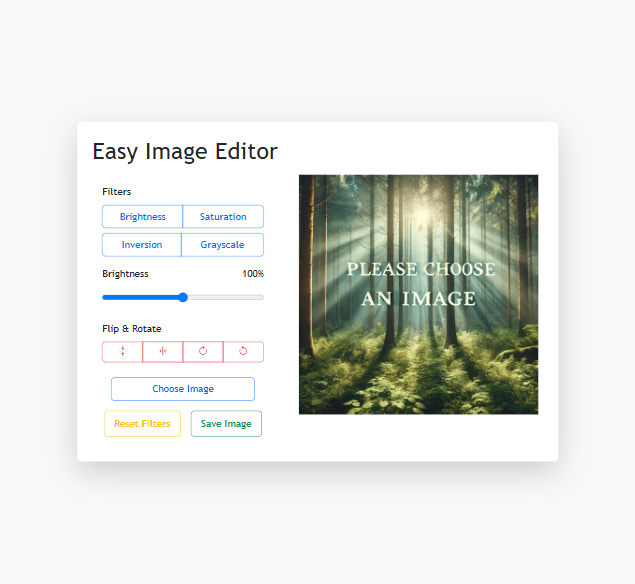Select the Brightness filter

[x=143, y=217]
